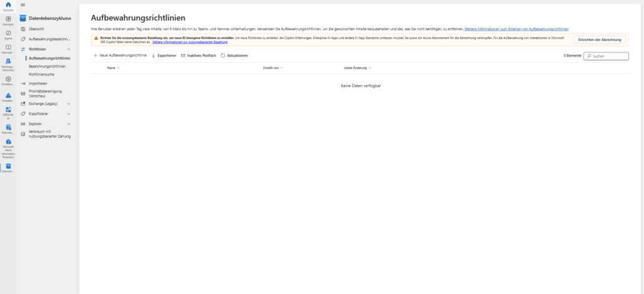Go to Startseite in the left rail
This screenshot has height=294, width=644.
pos(8,6)
